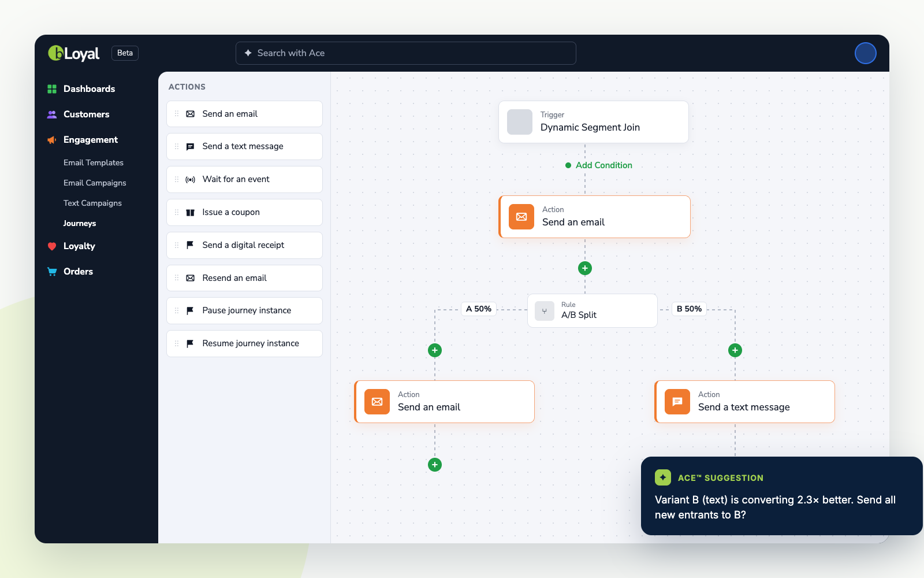
Task: Go to Email Templates
Action: click(x=94, y=163)
